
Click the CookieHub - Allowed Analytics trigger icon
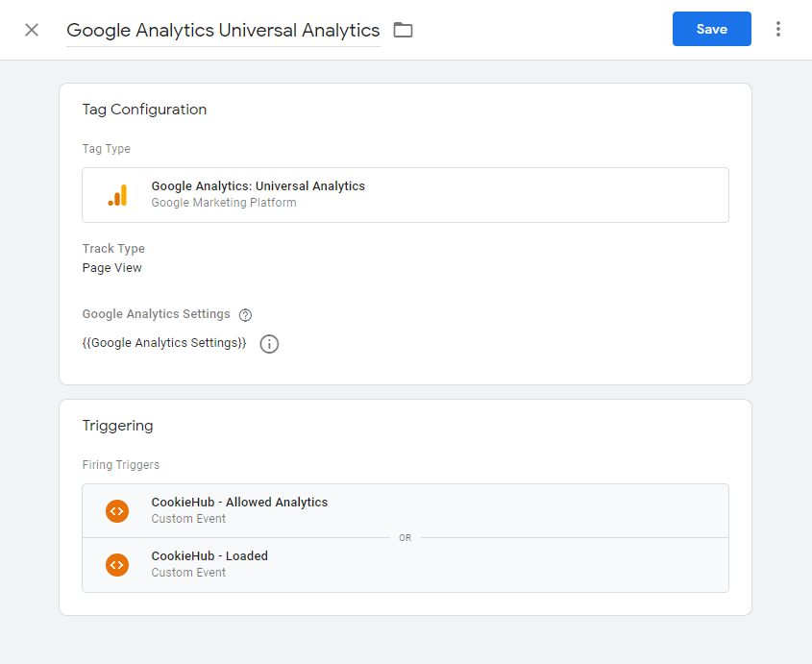(x=117, y=510)
